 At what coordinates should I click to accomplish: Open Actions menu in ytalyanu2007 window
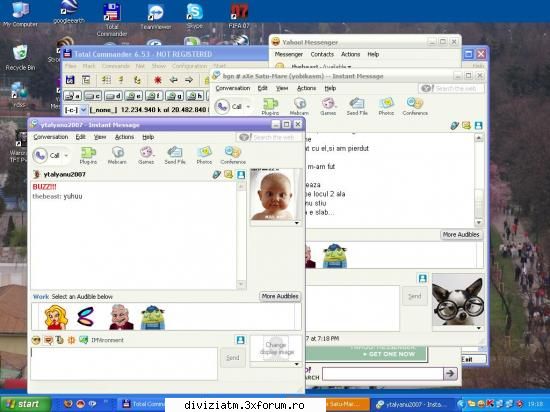(124, 137)
